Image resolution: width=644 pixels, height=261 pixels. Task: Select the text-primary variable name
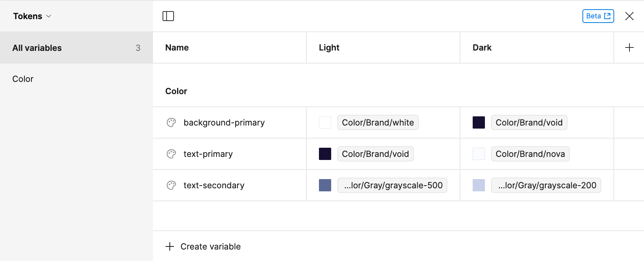208,154
